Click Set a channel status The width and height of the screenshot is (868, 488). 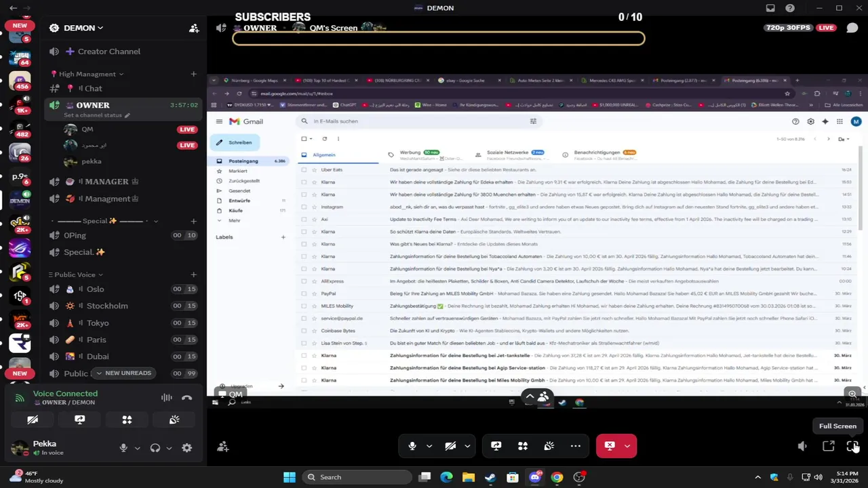click(x=97, y=115)
